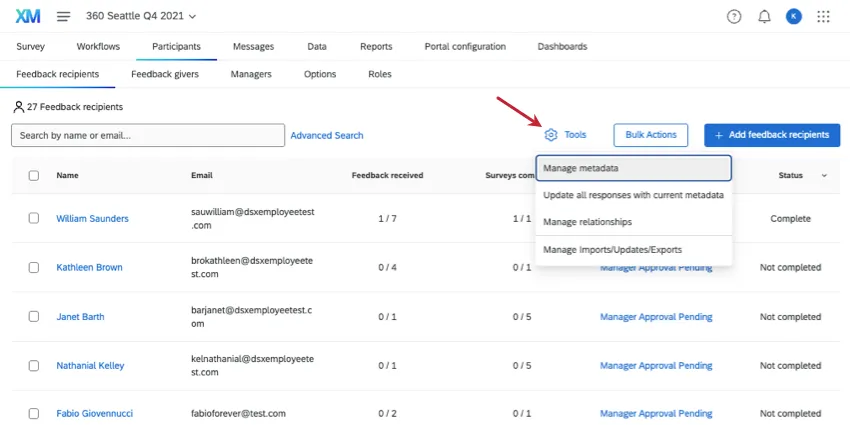The image size is (850, 425).
Task: Click the 0 / 4 feedback received cell
Action: [388, 267]
